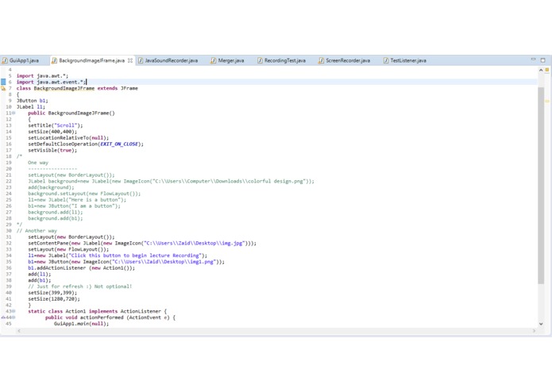This screenshot has width=552, height=392.
Task: Collapse the actionPerformed fold at line 44
Action: click(x=14, y=317)
